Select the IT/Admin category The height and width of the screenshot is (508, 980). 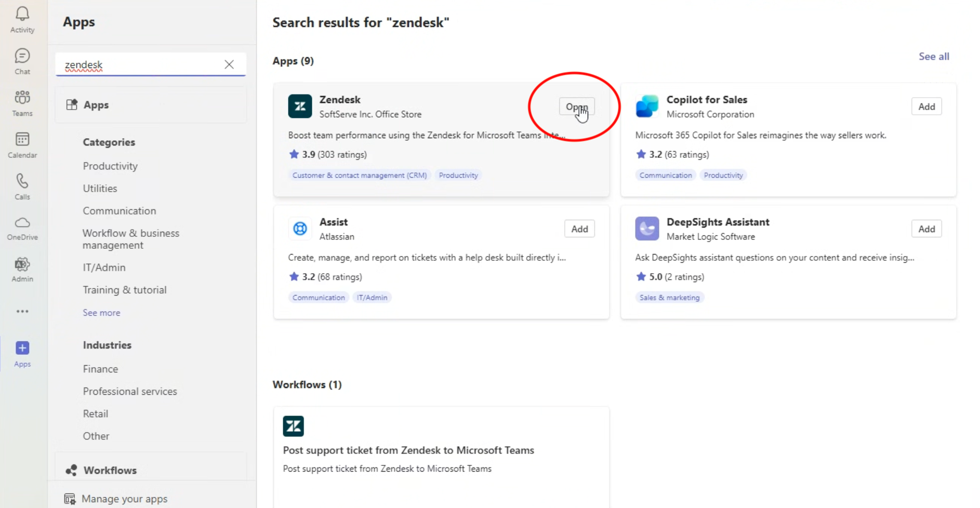pos(104,268)
